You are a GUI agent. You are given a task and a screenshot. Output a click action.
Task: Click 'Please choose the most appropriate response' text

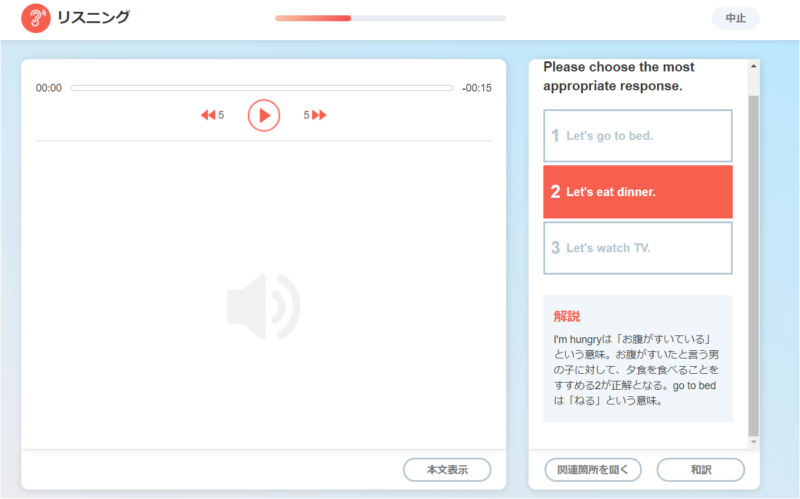(x=619, y=77)
